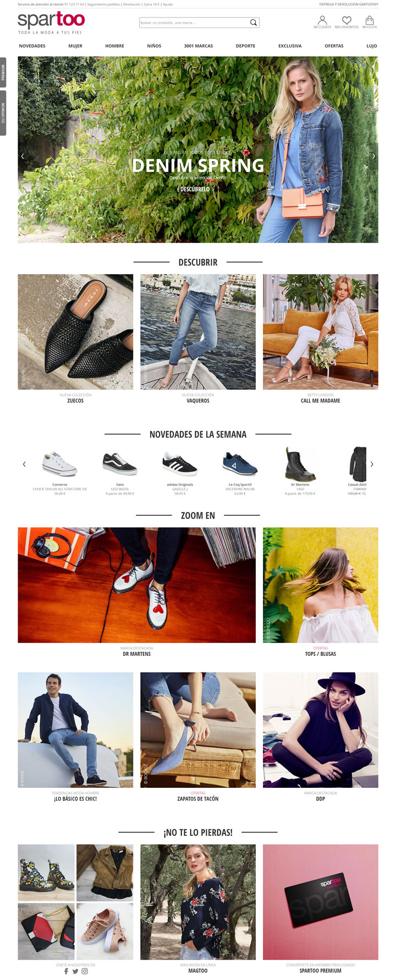The height and width of the screenshot is (980, 396).
Task: Open Mi Cesta shopping bag icon
Action: [370, 20]
